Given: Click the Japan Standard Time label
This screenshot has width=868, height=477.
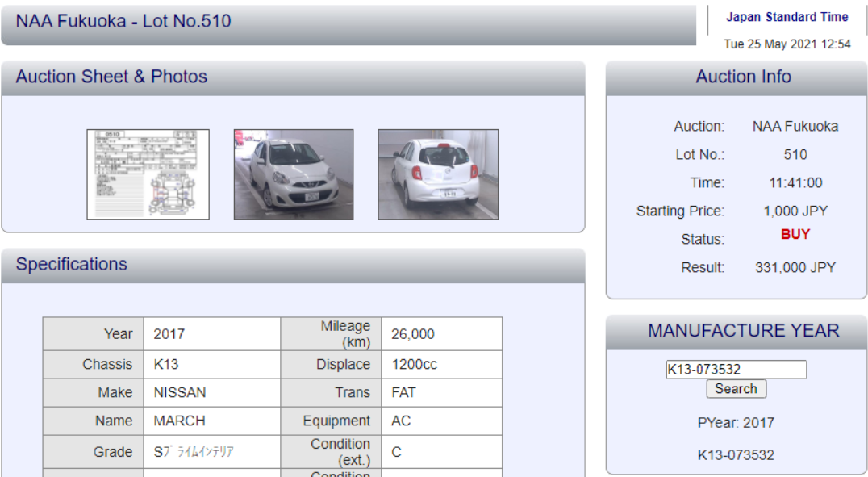Looking at the screenshot, I should coord(787,17).
